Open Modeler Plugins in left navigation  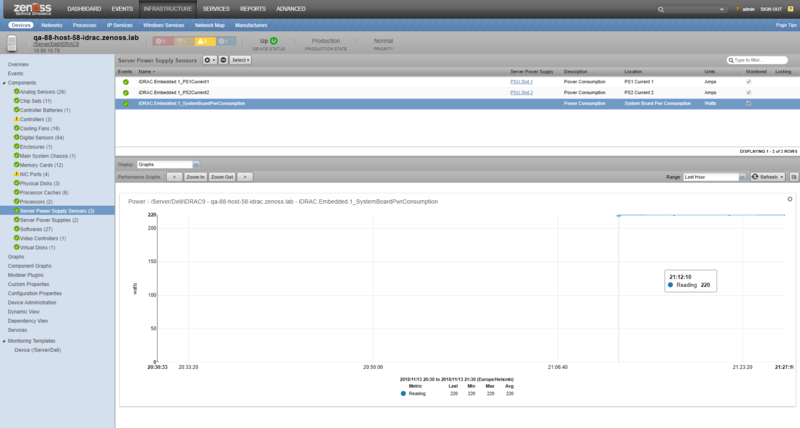(26, 275)
